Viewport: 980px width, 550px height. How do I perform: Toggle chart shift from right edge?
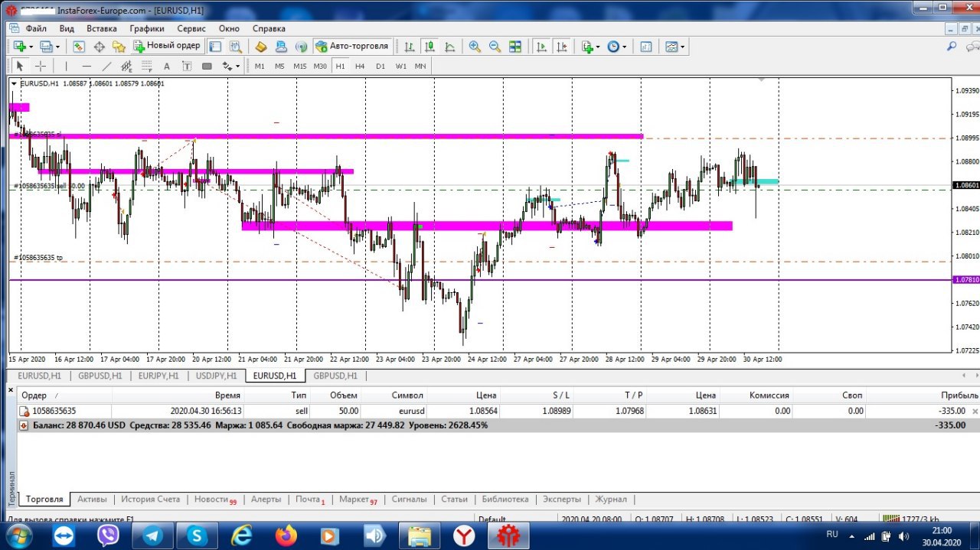562,47
